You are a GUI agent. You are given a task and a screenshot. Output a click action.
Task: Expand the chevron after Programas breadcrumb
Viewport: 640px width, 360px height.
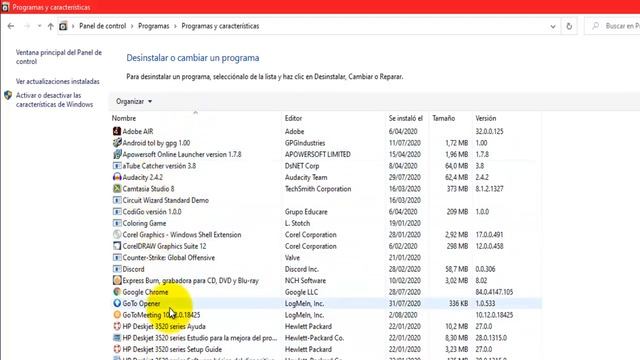pyautogui.click(x=176, y=26)
